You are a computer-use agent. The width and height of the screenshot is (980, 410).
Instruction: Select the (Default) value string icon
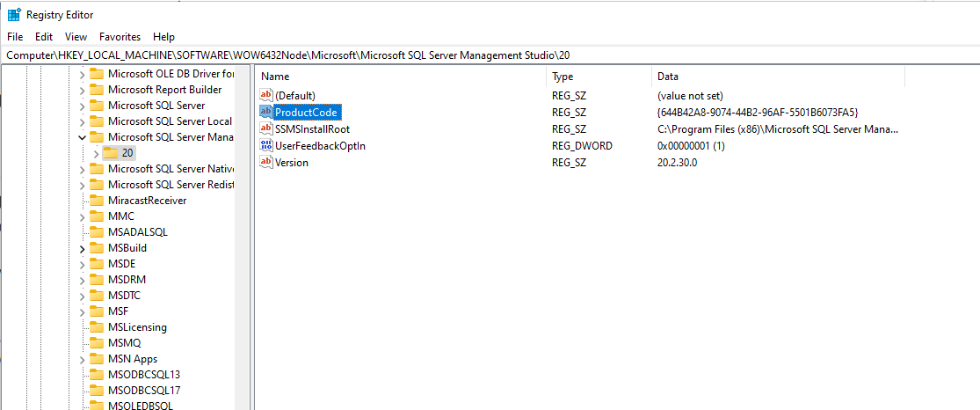[x=266, y=96]
